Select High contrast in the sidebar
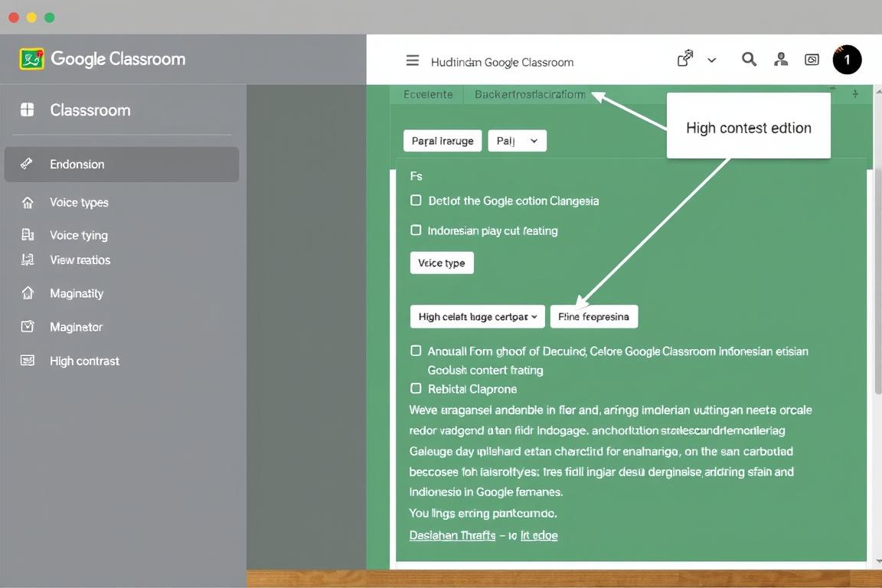This screenshot has height=588, width=882. [x=84, y=361]
